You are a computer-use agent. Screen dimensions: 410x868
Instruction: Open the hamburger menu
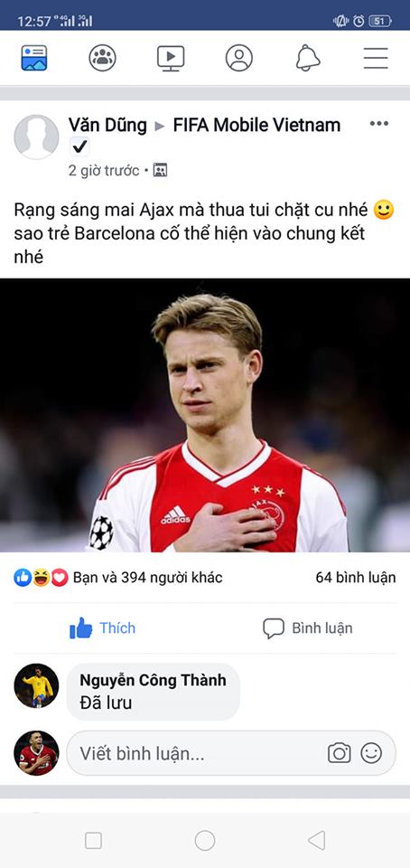pyautogui.click(x=376, y=58)
